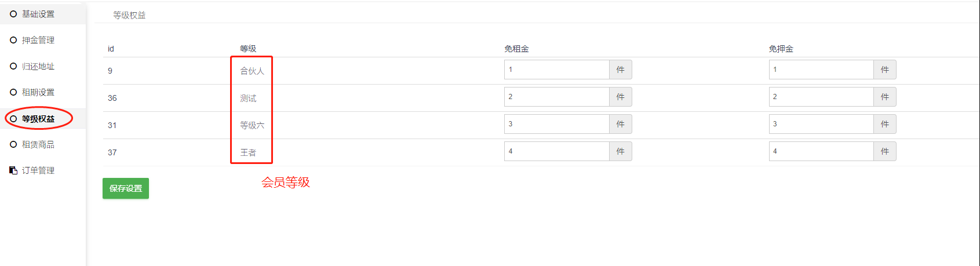Open the 基础设置 menu item
980x266 pixels.
coord(38,14)
